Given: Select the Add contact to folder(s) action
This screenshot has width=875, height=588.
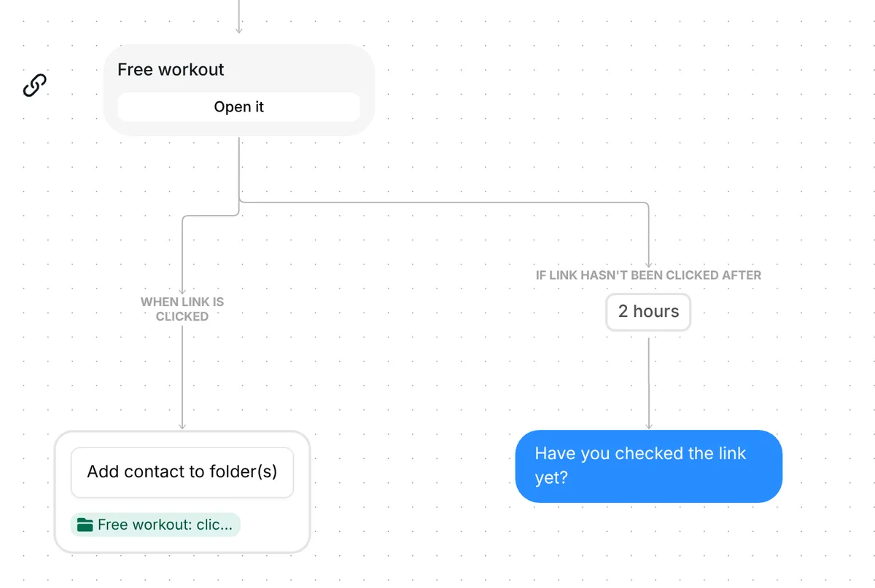Looking at the screenshot, I should (x=182, y=472).
